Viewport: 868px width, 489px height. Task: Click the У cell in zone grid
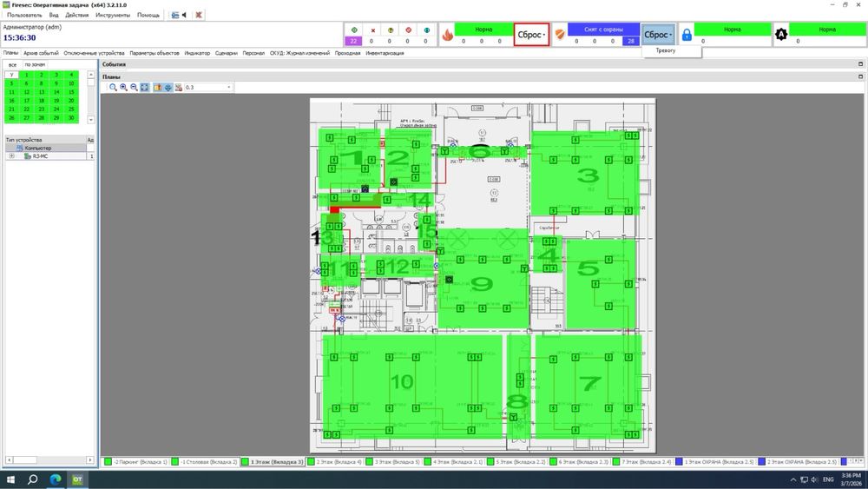[x=11, y=75]
